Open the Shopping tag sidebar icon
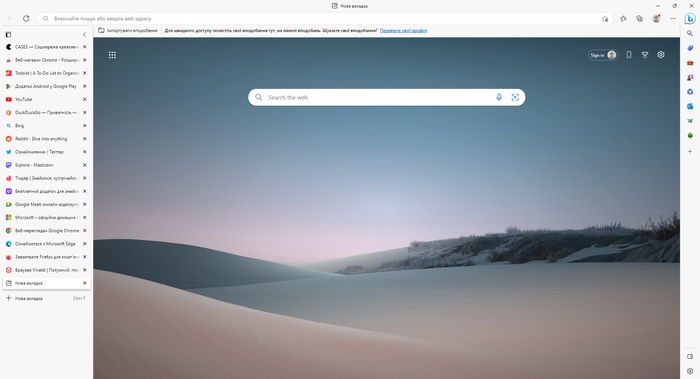This screenshot has width=700, height=379. [690, 48]
